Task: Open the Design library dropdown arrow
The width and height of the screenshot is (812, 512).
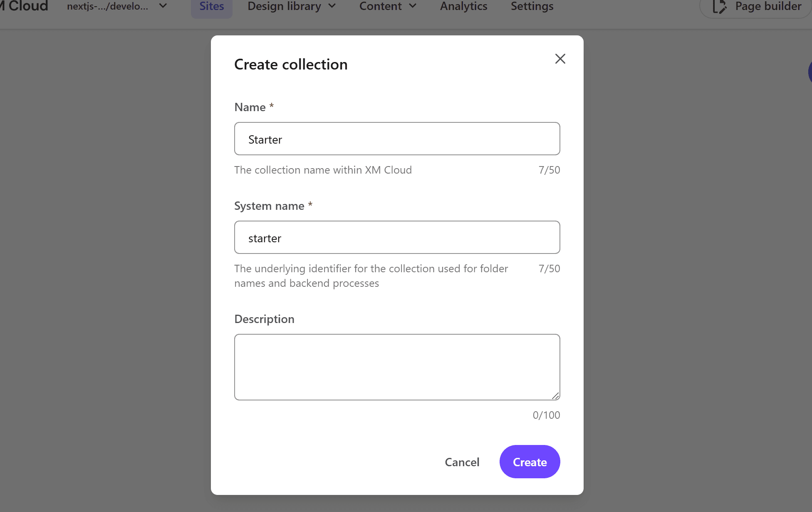Action: (x=332, y=6)
